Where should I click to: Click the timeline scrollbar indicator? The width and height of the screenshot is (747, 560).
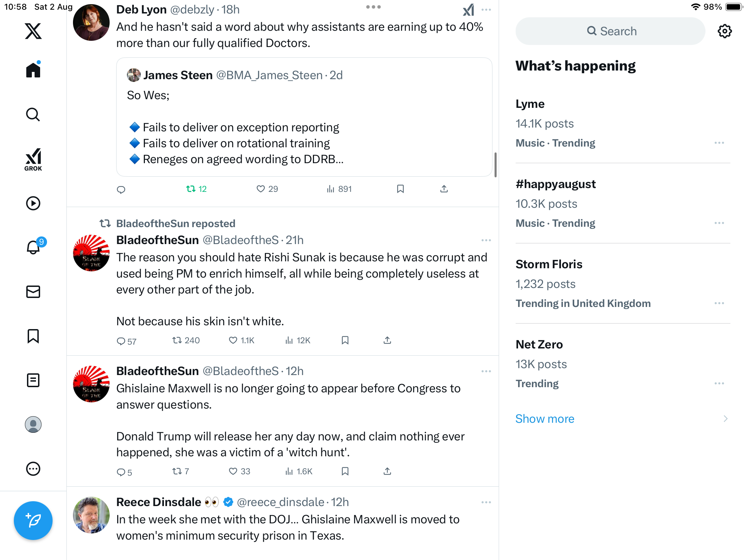[496, 165]
